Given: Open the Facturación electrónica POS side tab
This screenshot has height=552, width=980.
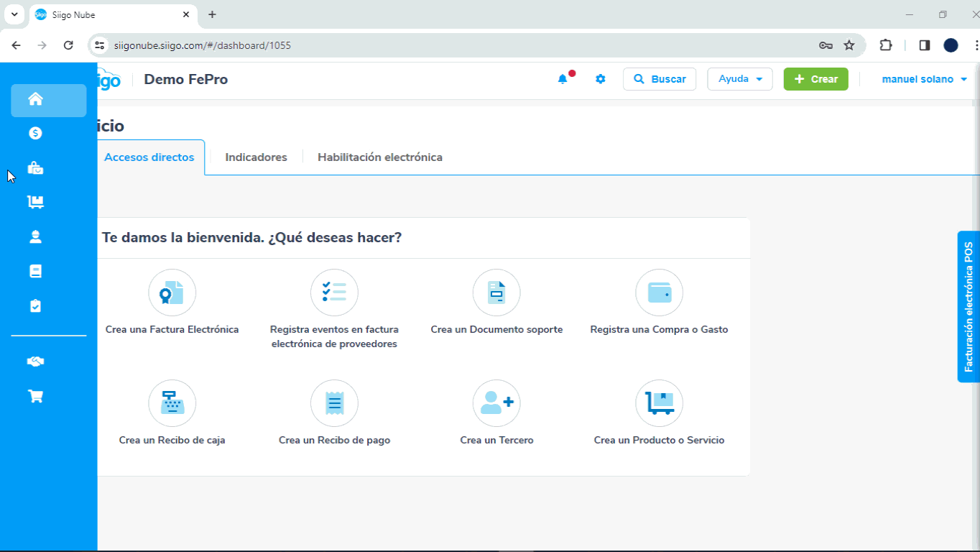Looking at the screenshot, I should (969, 307).
